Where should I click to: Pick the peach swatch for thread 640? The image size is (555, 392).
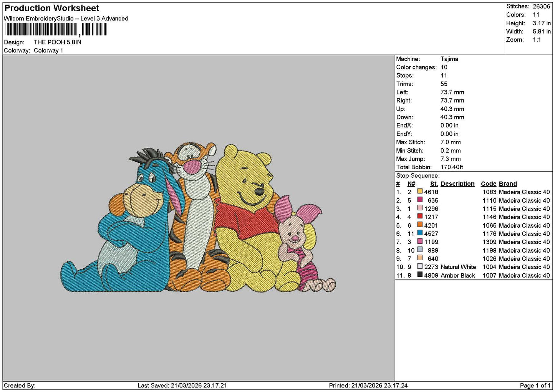tap(420, 258)
